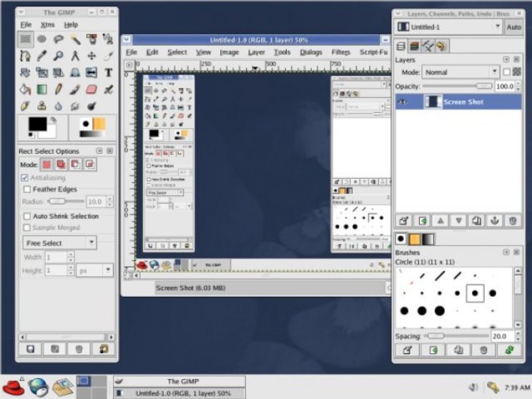Select the Screen Shot layer thumbnail

click(433, 102)
